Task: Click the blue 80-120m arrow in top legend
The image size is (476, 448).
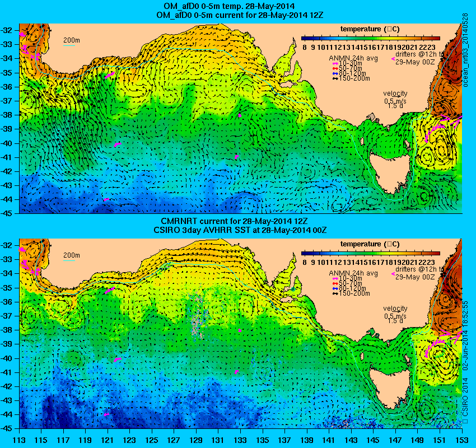Action: [x=335, y=73]
